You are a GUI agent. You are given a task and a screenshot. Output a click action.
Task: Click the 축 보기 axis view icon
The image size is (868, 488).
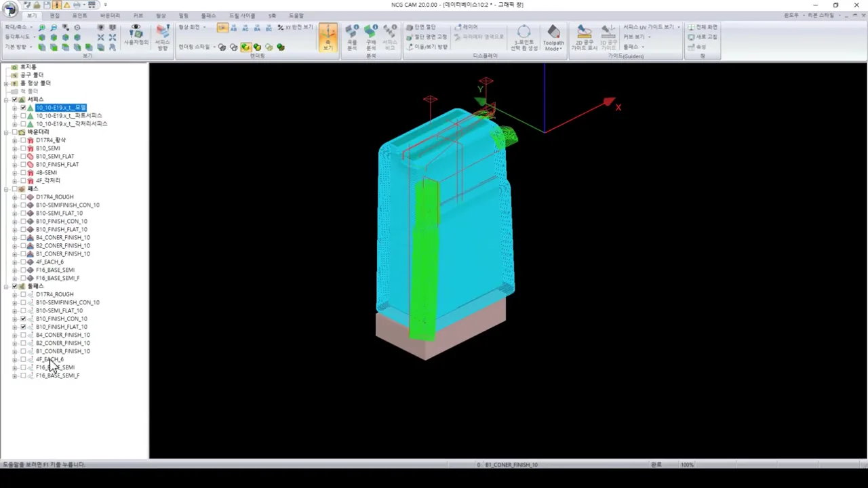[328, 37]
